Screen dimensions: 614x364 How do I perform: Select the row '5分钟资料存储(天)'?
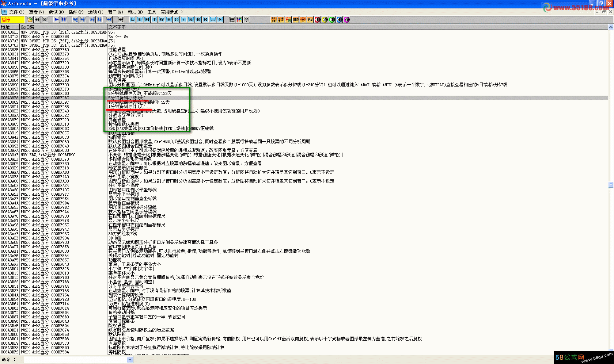pos(304,98)
